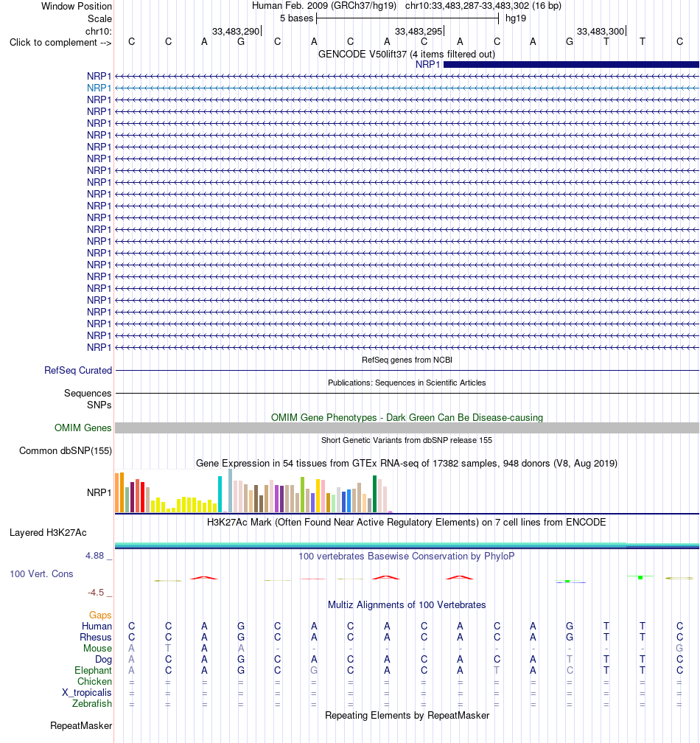Click the 'chr10:' ruler label
700x743 pixels.
[99, 31]
